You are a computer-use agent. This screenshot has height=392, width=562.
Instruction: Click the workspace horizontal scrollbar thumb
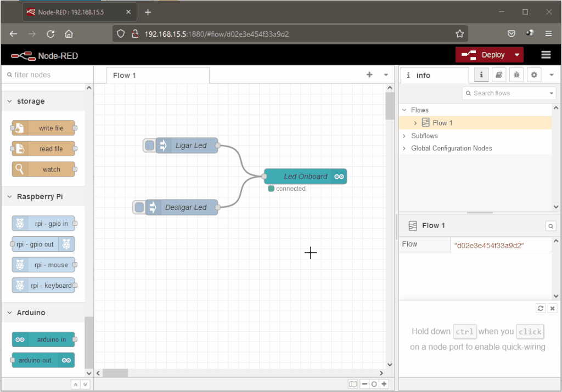(115, 373)
